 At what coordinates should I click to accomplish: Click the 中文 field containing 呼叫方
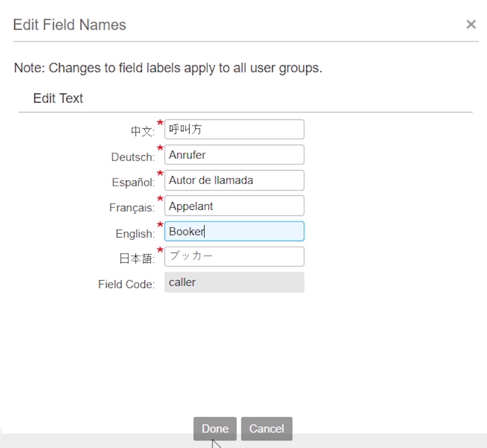point(234,129)
